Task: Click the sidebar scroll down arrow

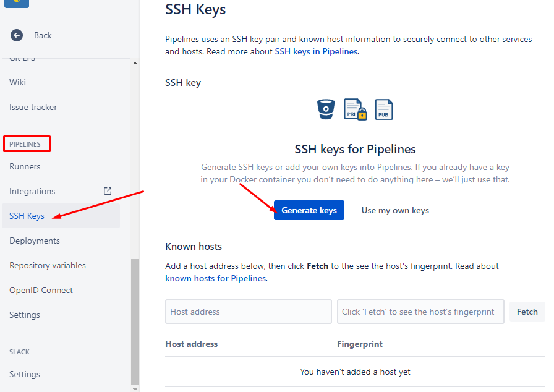Action: (135, 389)
